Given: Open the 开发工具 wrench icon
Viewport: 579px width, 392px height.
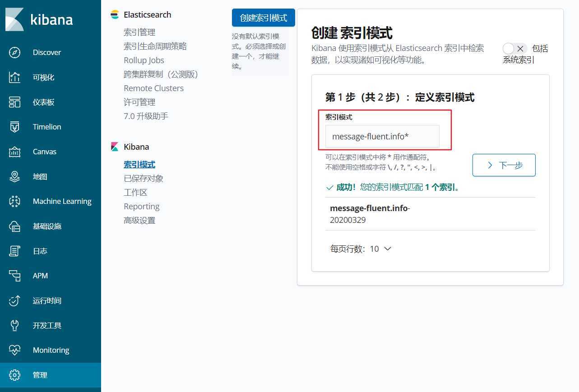Looking at the screenshot, I should [x=14, y=325].
